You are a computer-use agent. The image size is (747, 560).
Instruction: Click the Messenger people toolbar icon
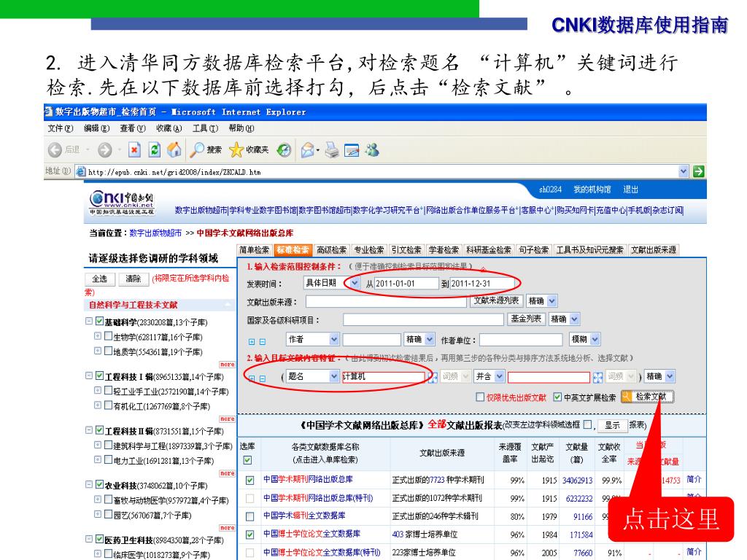(x=372, y=150)
